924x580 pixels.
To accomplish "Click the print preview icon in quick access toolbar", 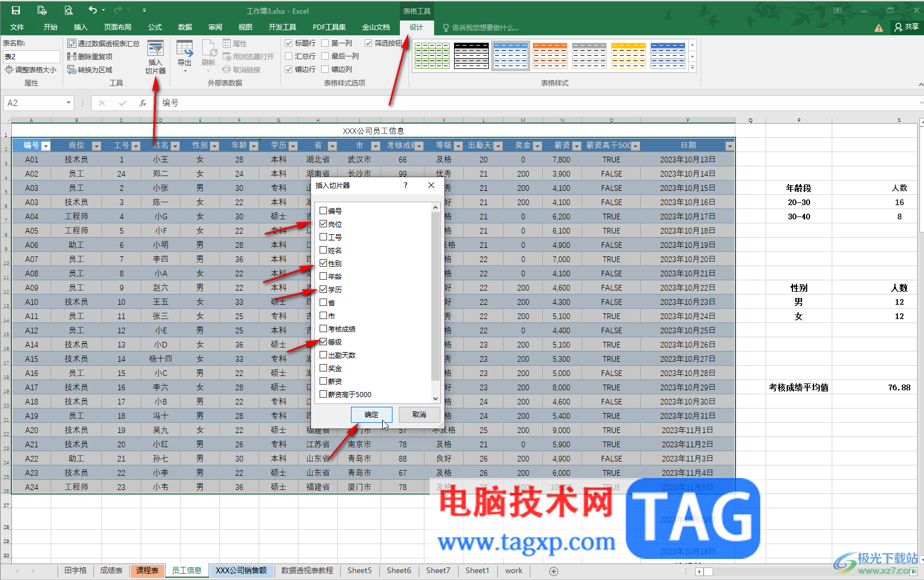I will 68,10.
